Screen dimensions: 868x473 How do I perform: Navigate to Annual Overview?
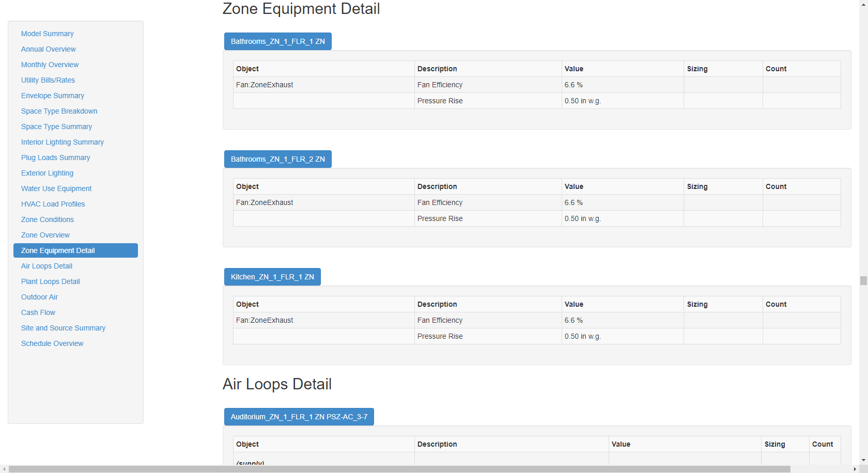tap(49, 49)
